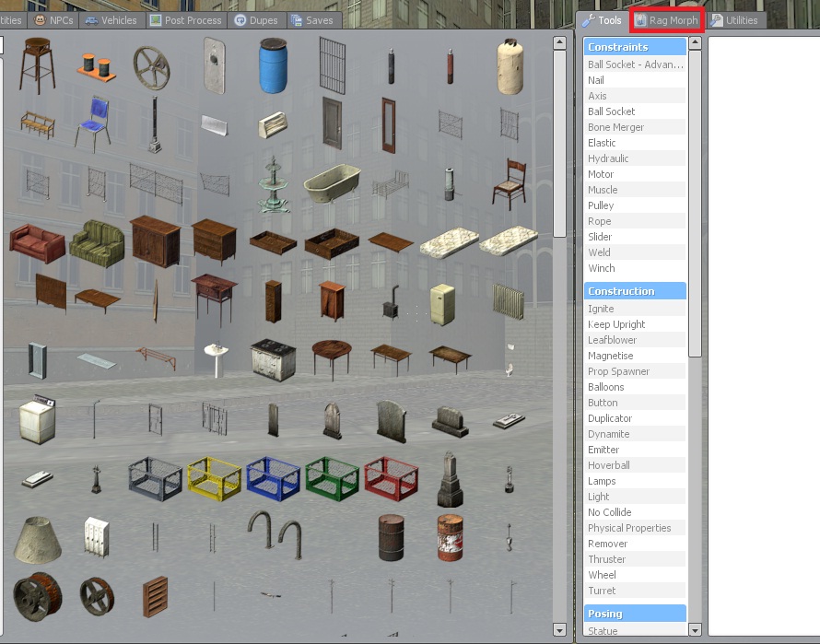Spawn the round wooden table prop
The width and height of the screenshot is (820, 644).
(x=332, y=359)
